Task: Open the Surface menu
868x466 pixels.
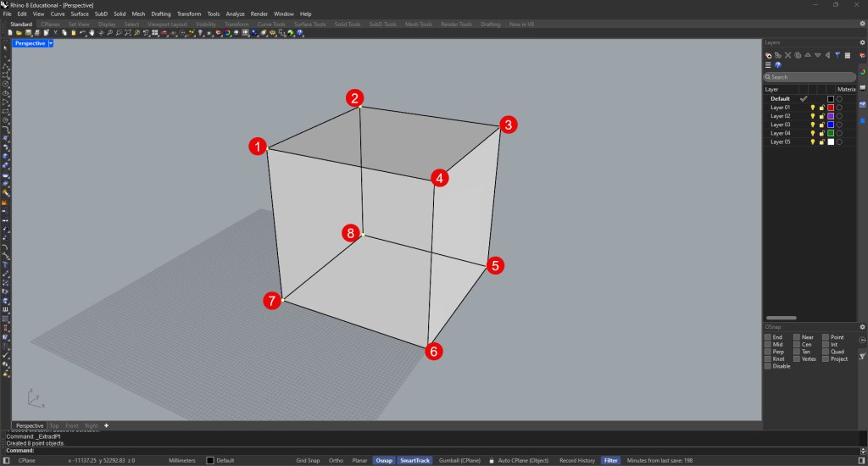Action: 80,14
